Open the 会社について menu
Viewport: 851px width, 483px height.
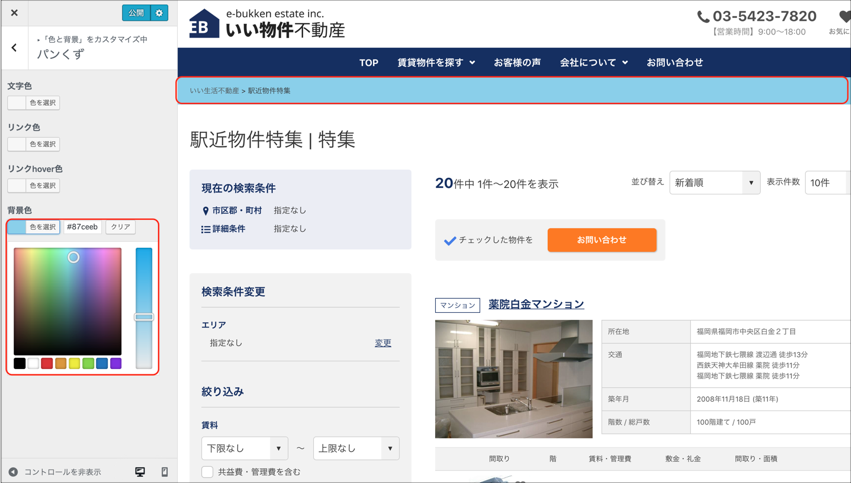(x=594, y=62)
